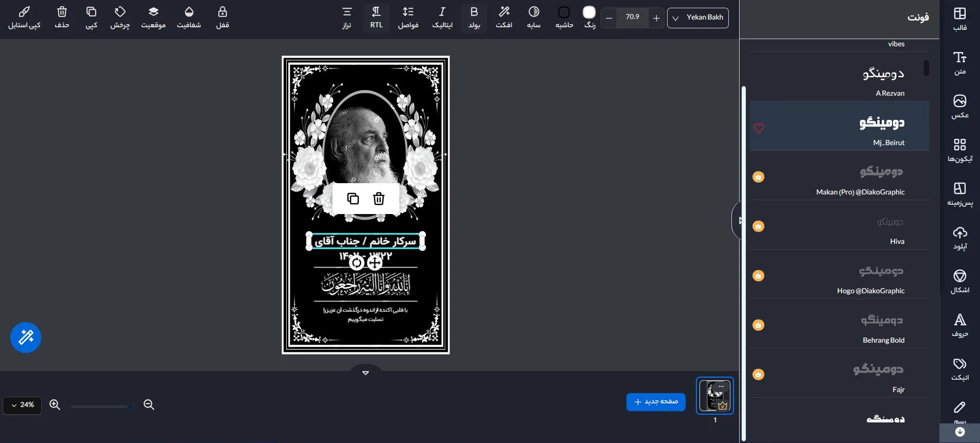Select the Fajr font
This screenshot has height=443, width=980.
point(839,373)
